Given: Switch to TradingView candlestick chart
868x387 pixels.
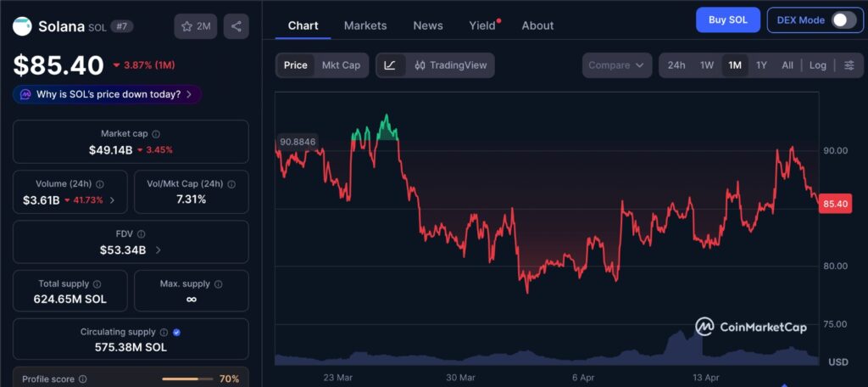Looking at the screenshot, I should coord(451,65).
